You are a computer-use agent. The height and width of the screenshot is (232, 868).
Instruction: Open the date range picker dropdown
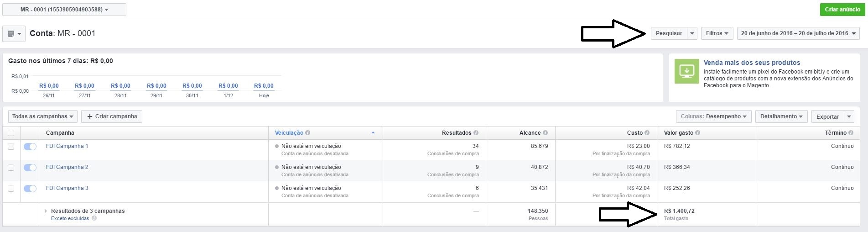point(798,33)
